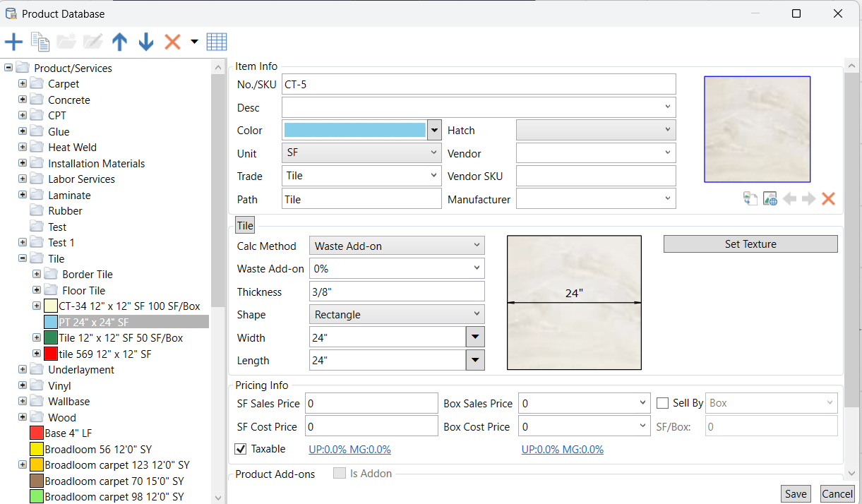
Task: Select Broadloom carpet 70 15'0" SY item
Action: pyautogui.click(x=114, y=481)
